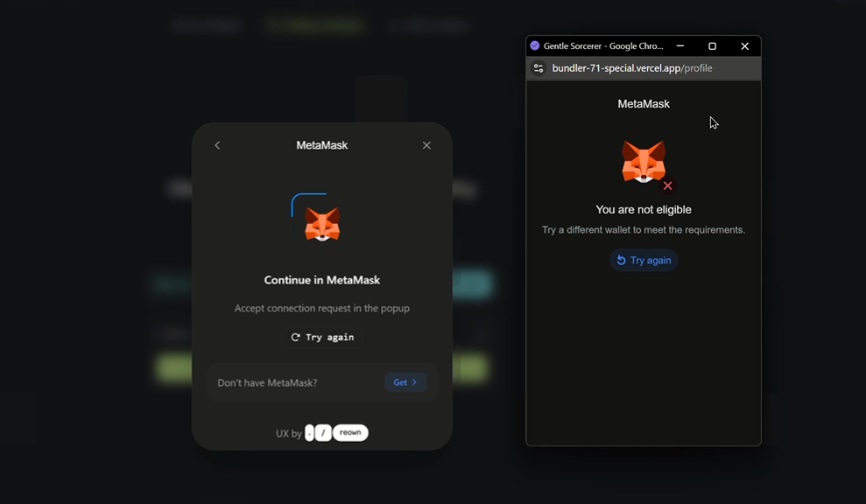Minimize the Gentle Sorcerer Chrome window

680,45
